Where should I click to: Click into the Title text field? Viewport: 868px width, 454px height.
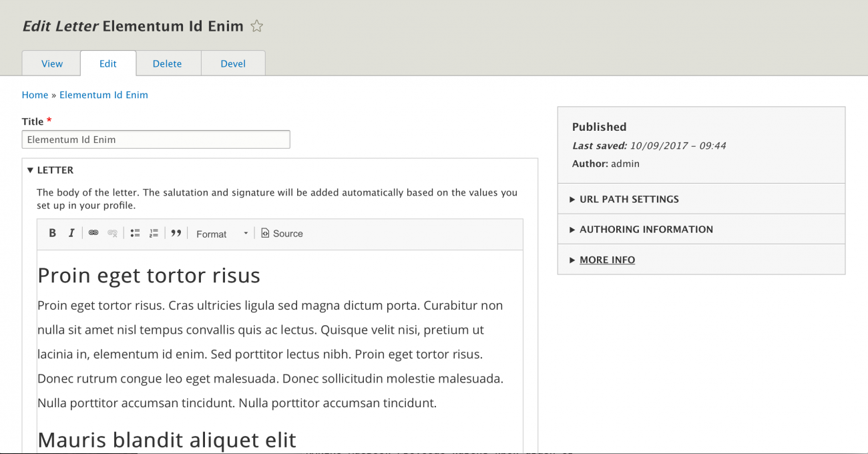[x=156, y=140]
